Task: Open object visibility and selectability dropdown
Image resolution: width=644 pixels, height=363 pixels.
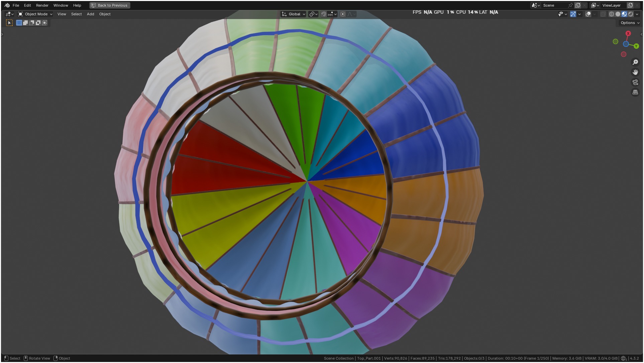Action: [562, 14]
